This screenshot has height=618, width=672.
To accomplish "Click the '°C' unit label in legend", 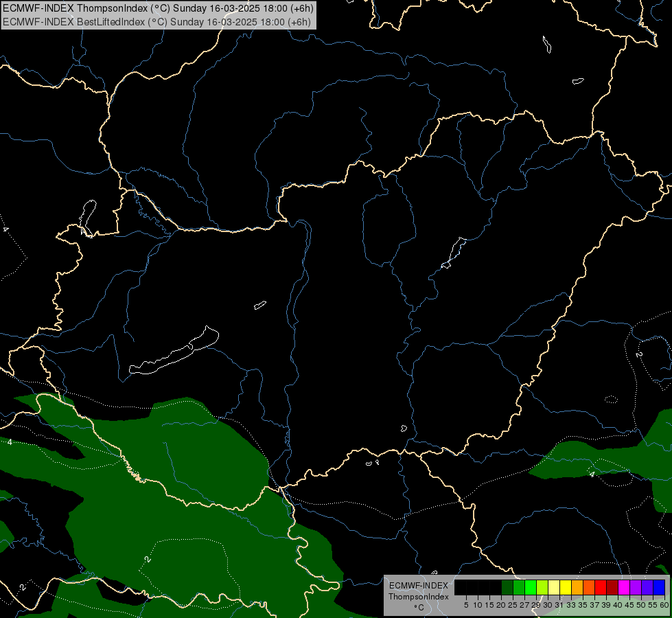I will [x=419, y=608].
